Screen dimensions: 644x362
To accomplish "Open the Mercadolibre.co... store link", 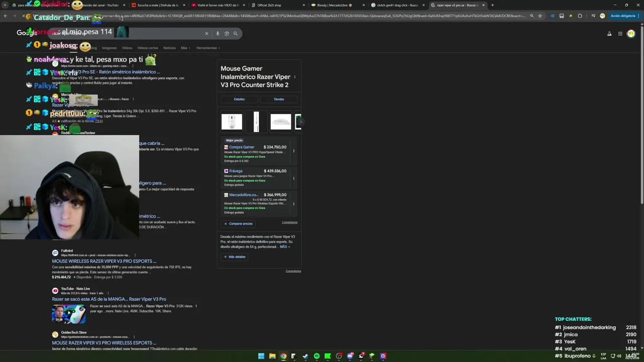I will click(x=244, y=195).
